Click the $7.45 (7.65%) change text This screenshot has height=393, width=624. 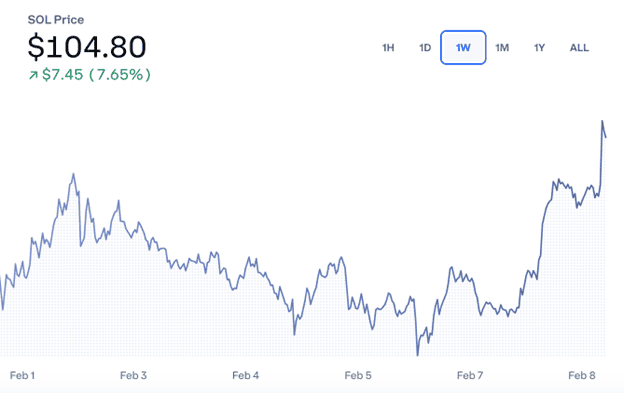coord(96,74)
